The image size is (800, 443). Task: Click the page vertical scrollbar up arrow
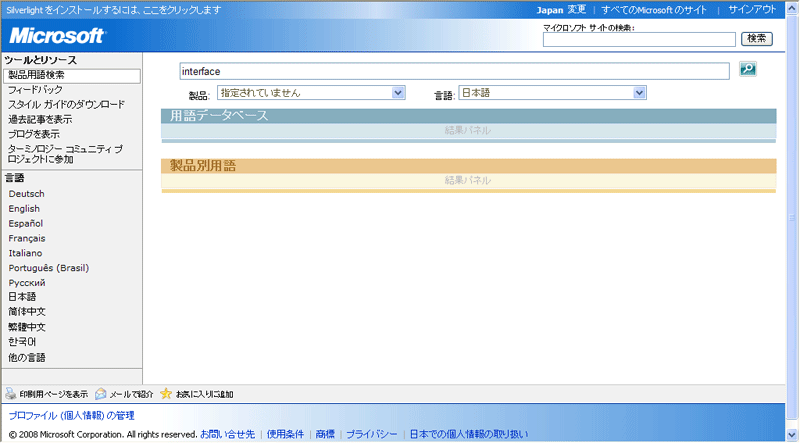[x=792, y=7]
